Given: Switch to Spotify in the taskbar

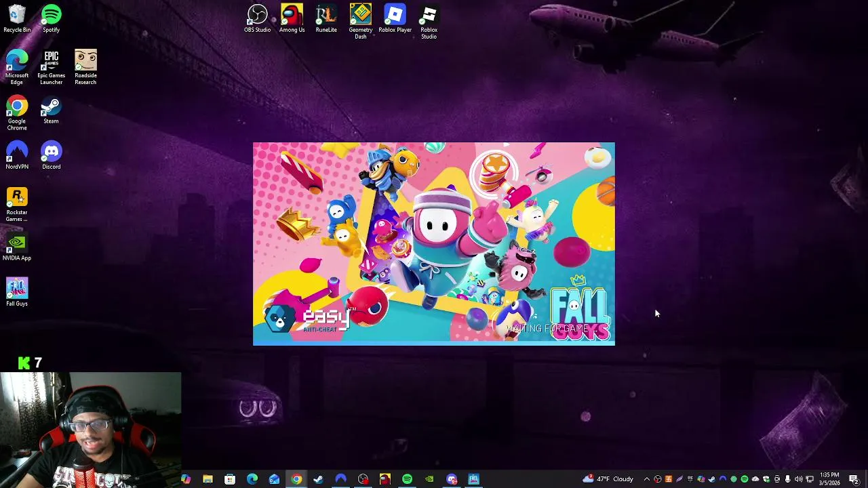Looking at the screenshot, I should (x=407, y=479).
